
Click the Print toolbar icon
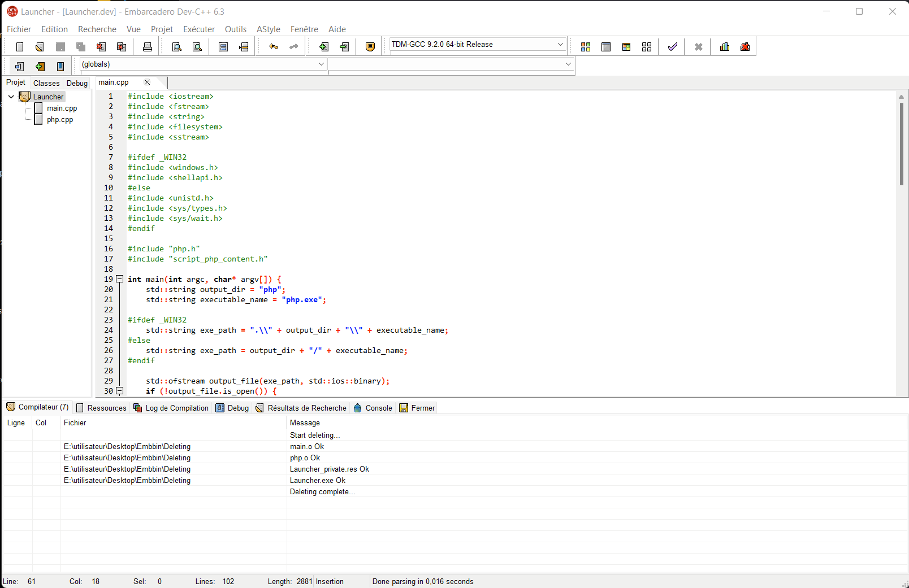click(x=148, y=47)
